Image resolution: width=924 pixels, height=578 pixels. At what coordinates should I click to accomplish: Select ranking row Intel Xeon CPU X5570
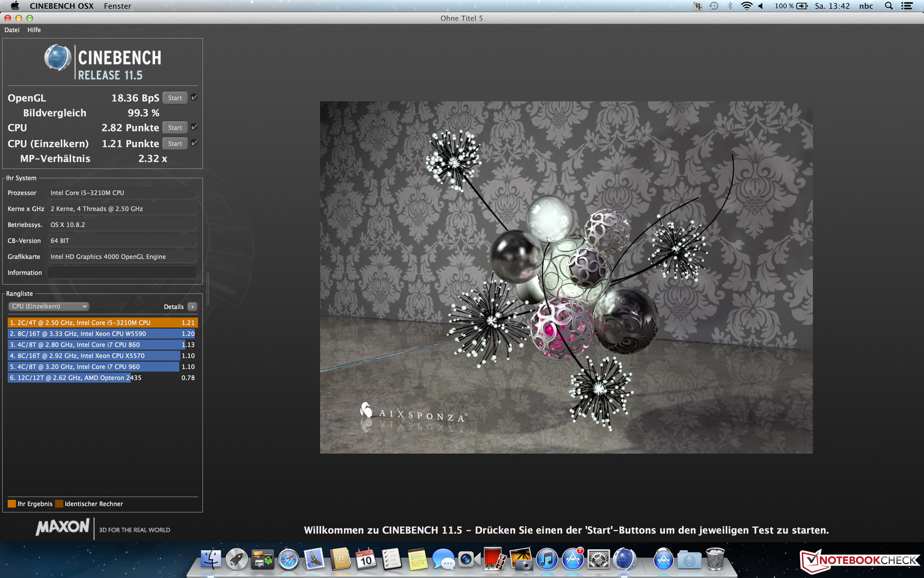(x=103, y=356)
